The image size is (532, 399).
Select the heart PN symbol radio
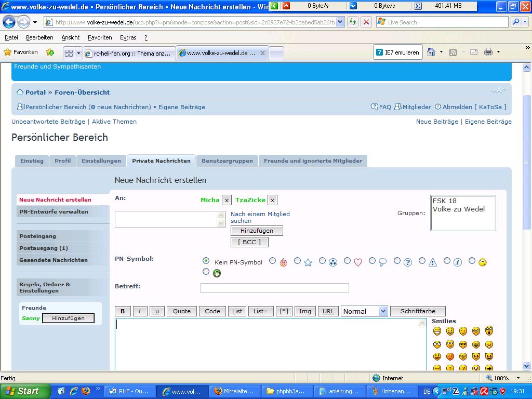tap(347, 261)
